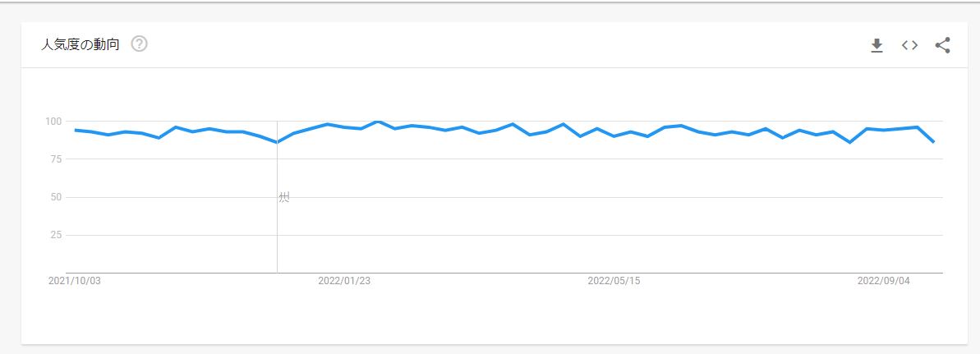The width and height of the screenshot is (980, 354).
Task: Click the first data point of the trend line
Action: (75, 130)
